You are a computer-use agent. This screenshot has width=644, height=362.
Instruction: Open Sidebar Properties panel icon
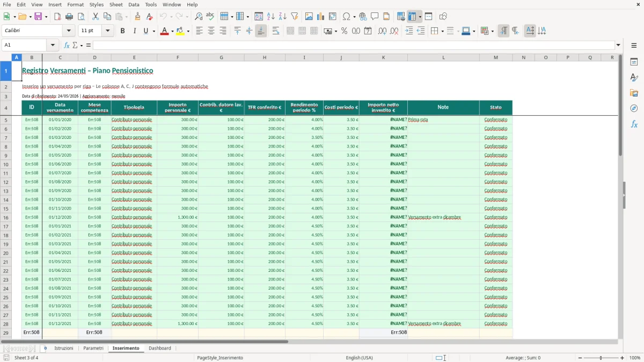(634, 62)
